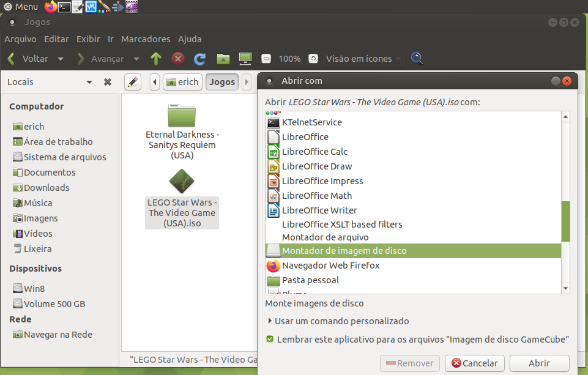
Task: Open Vídeos in the sidebar
Action: click(x=32, y=234)
